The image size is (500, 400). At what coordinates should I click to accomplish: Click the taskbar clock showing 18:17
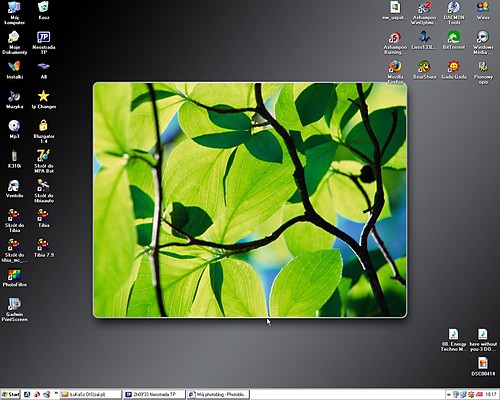(x=491, y=395)
